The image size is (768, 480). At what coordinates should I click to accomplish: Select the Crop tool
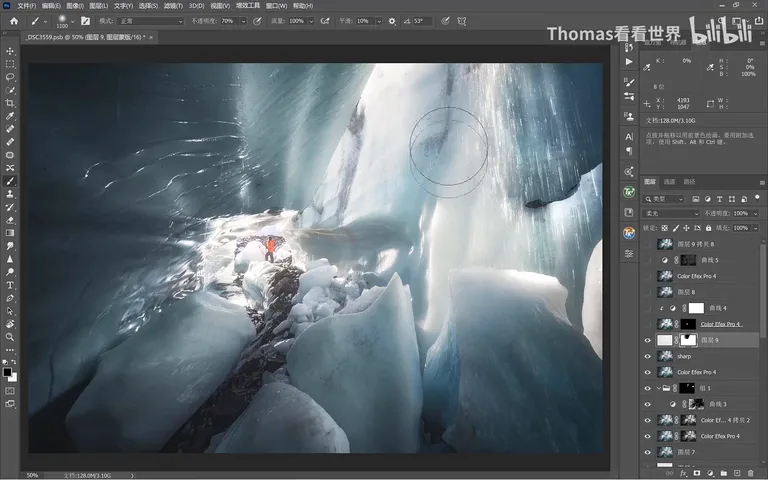(x=10, y=103)
